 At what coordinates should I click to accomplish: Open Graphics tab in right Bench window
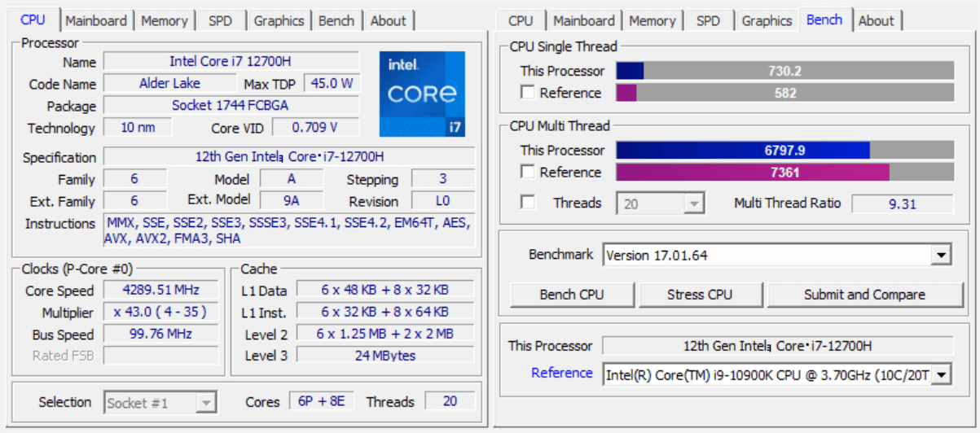(767, 20)
